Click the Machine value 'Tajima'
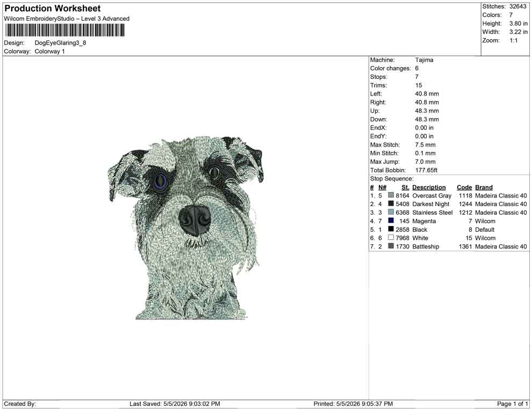Viewport: 532px width, 409px height. pos(424,60)
